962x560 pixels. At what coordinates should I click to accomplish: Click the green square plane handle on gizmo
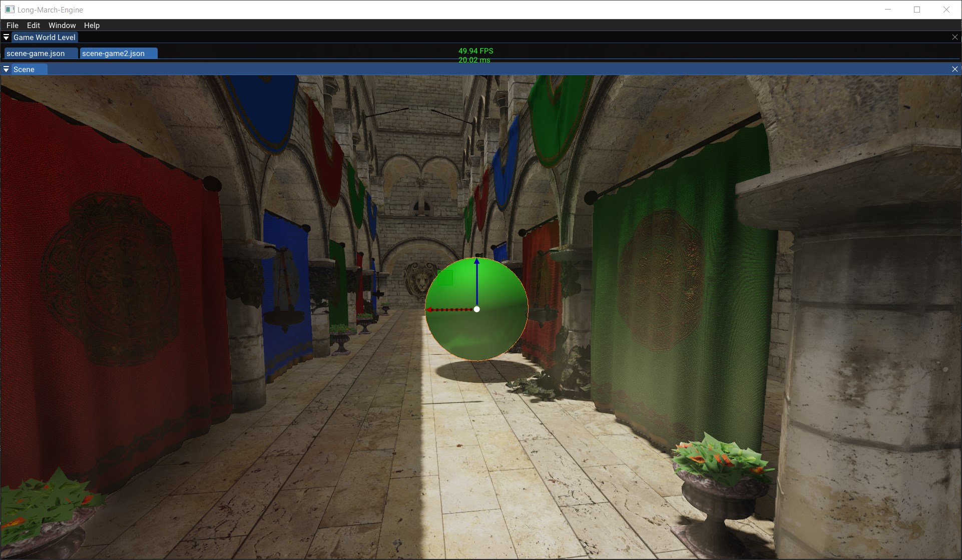point(445,278)
